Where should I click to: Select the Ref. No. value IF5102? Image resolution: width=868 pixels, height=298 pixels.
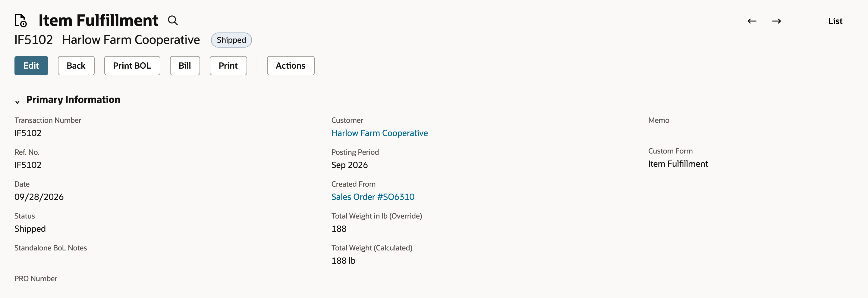click(28, 165)
